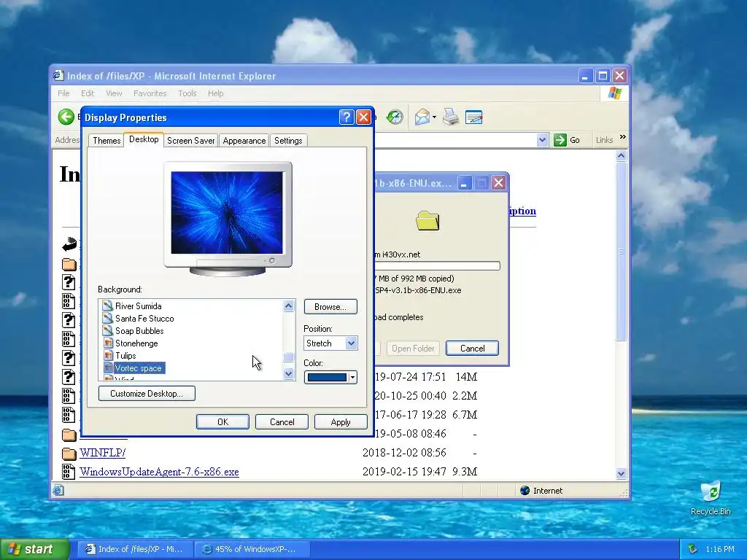Click the download progress bar
747x560 pixels.
point(438,265)
